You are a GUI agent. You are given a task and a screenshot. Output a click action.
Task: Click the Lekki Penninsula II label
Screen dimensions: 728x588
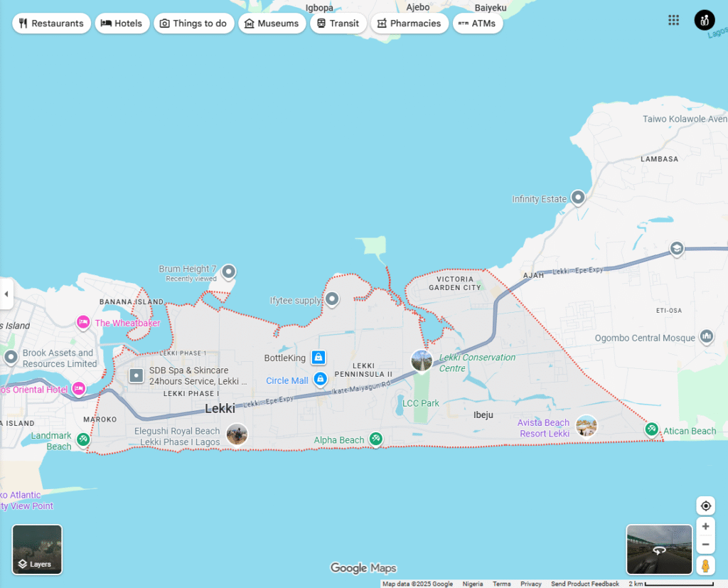[363, 370]
